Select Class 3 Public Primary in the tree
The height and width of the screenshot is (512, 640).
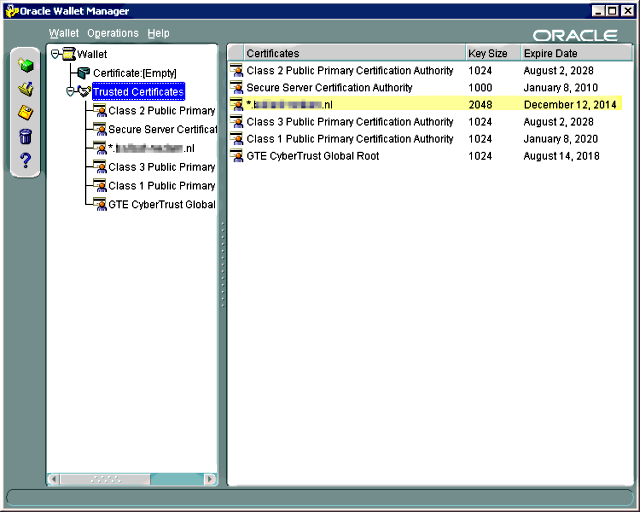(162, 167)
